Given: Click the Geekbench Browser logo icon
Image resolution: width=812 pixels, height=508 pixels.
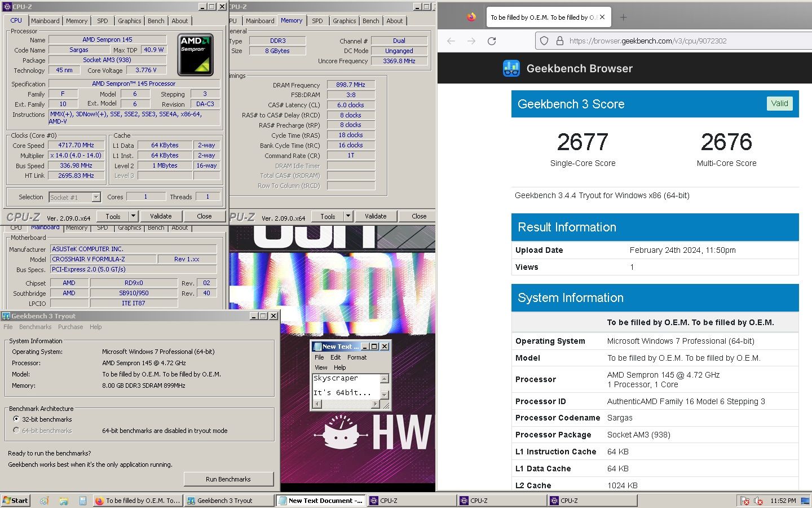Looking at the screenshot, I should 511,68.
